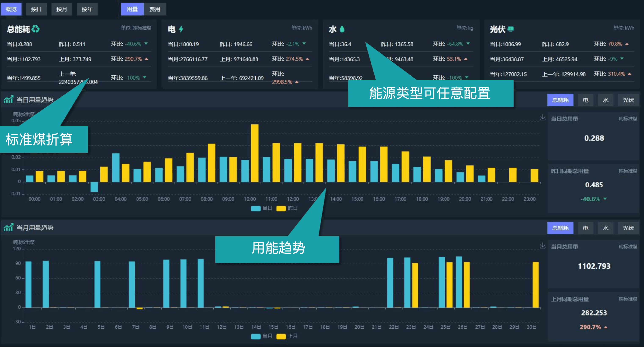Switch to 费用 view
This screenshot has width=644, height=347.
pos(155,9)
